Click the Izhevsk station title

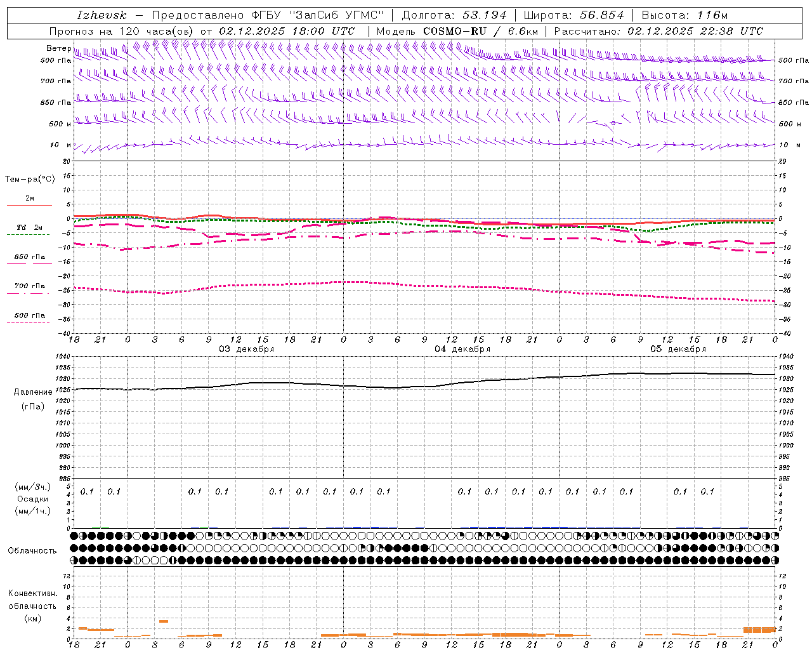[102, 15]
